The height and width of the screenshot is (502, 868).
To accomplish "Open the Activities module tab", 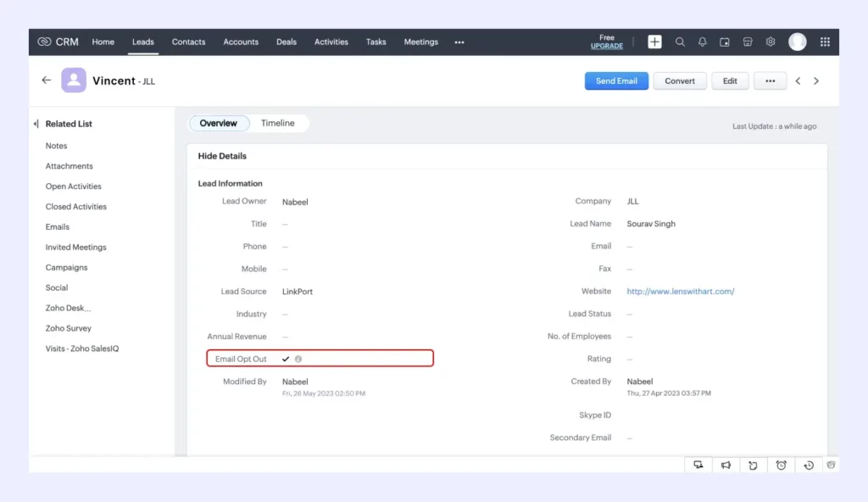I will (x=331, y=42).
